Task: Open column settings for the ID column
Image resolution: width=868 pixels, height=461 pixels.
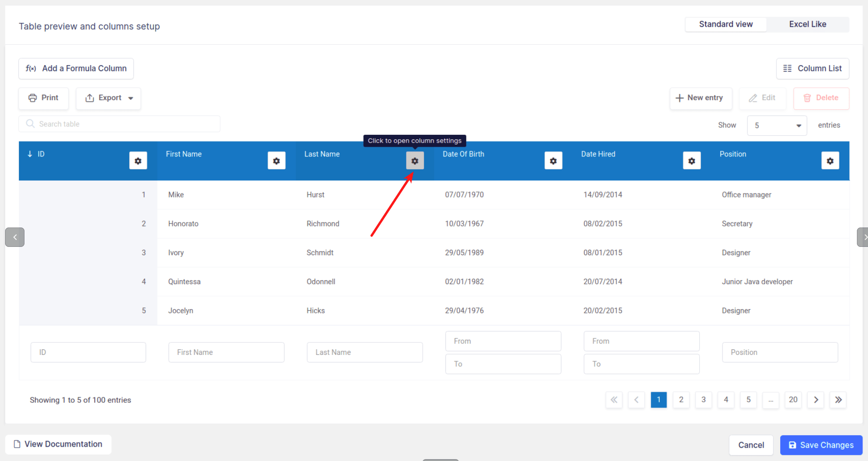Action: click(138, 161)
